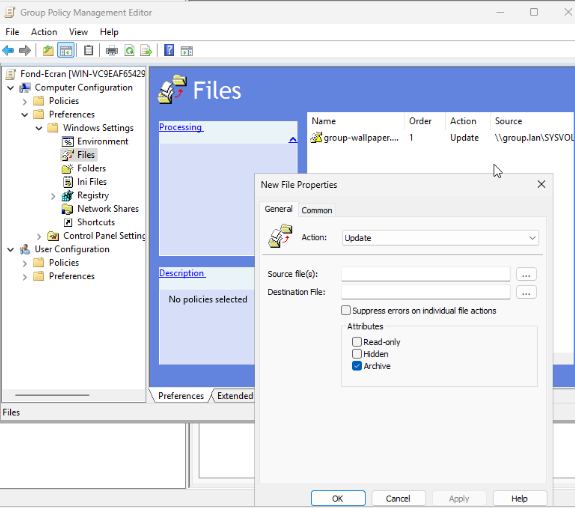Select the Computer Configuration node
The image size is (575, 508).
(x=83, y=88)
